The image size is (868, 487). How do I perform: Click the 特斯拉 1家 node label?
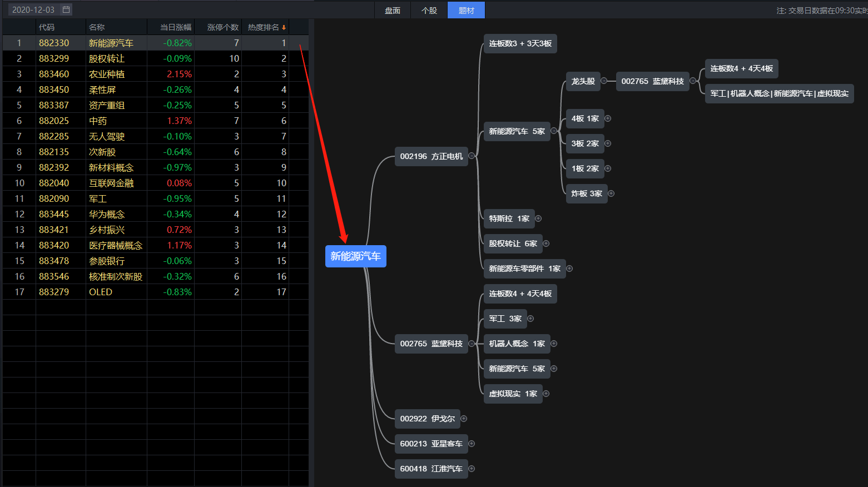click(x=509, y=218)
